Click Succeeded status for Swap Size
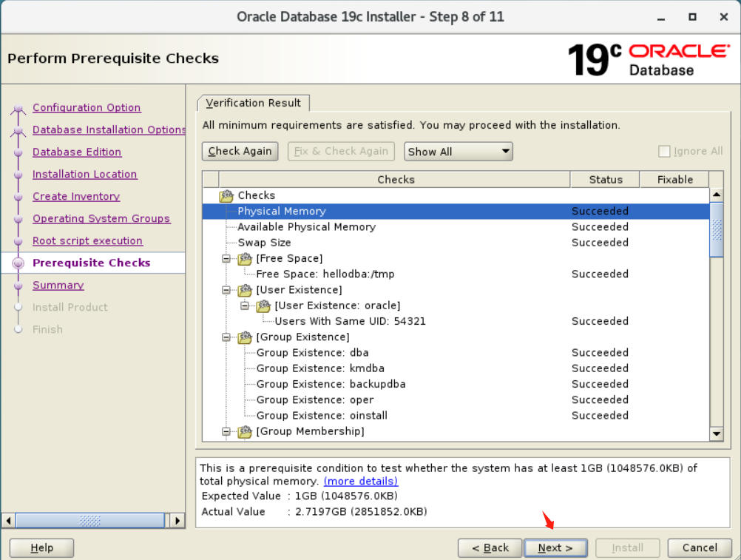 click(x=600, y=243)
